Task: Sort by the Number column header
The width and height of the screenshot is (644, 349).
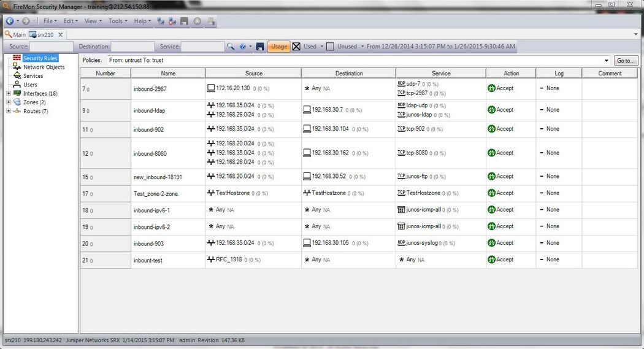Action: 105,73
